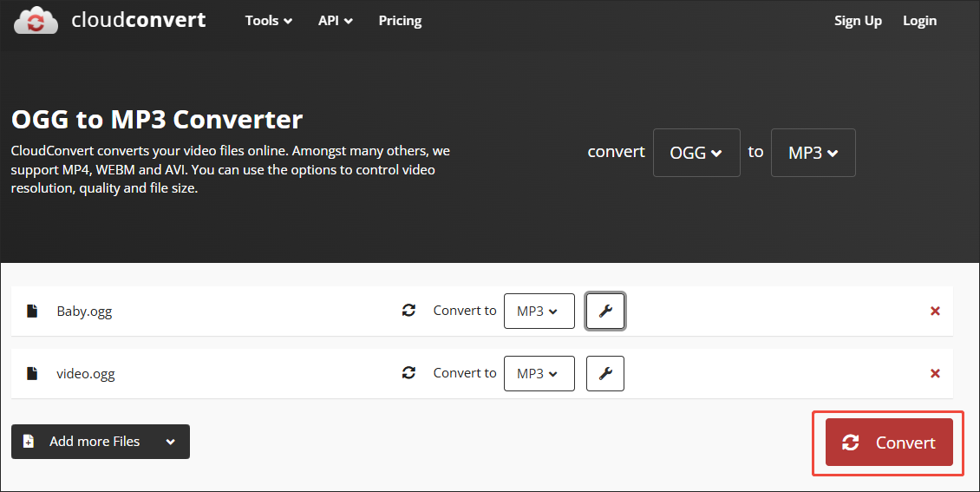The height and width of the screenshot is (492, 980).
Task: Expand the Tools menu
Action: pyautogui.click(x=268, y=21)
